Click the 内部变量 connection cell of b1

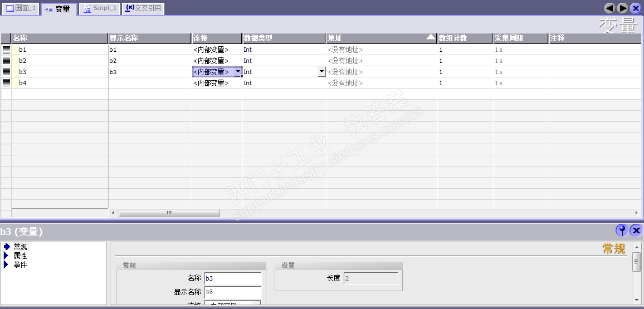(217, 50)
